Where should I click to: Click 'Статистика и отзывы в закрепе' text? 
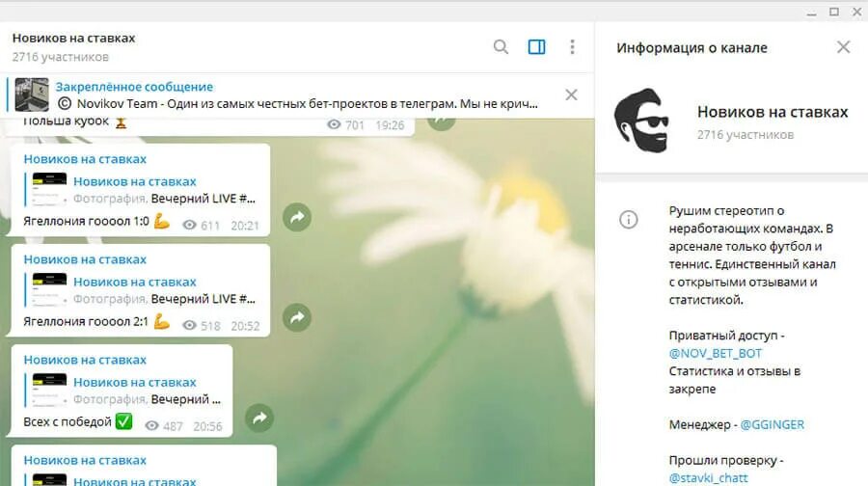[x=735, y=380]
